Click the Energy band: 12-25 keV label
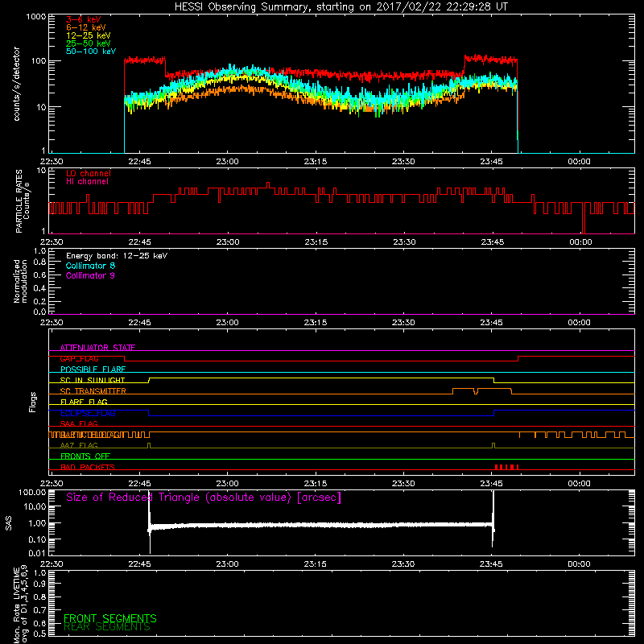Viewport: 644px width, 644px height. [117, 256]
